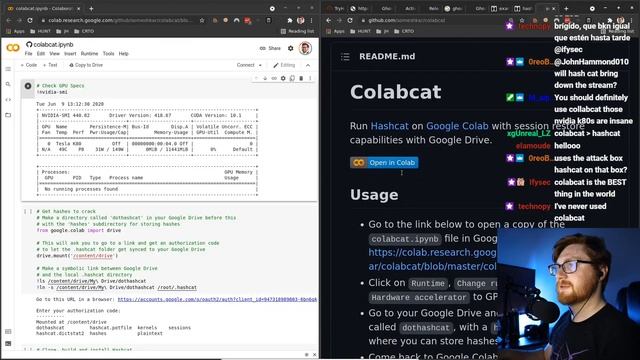The image size is (640, 360).
Task: Open Colab notebook settings gear
Action: point(291,48)
